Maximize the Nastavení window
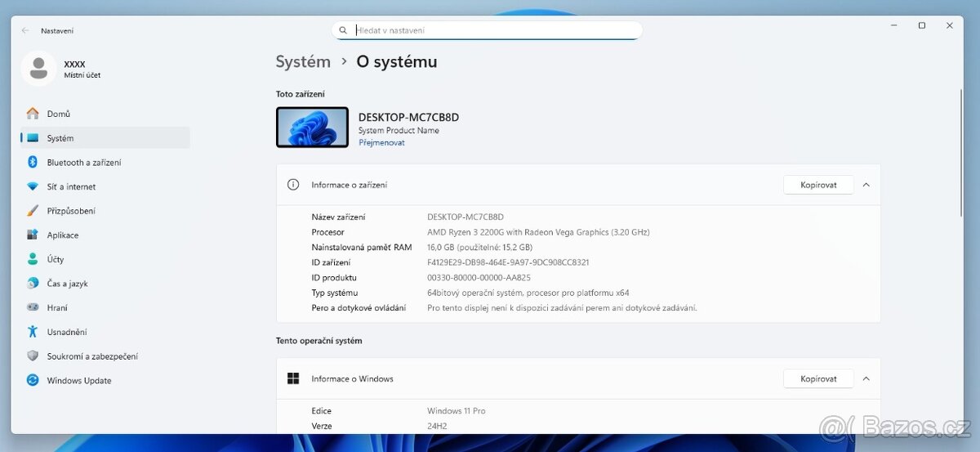This screenshot has height=452, width=980. (921, 25)
